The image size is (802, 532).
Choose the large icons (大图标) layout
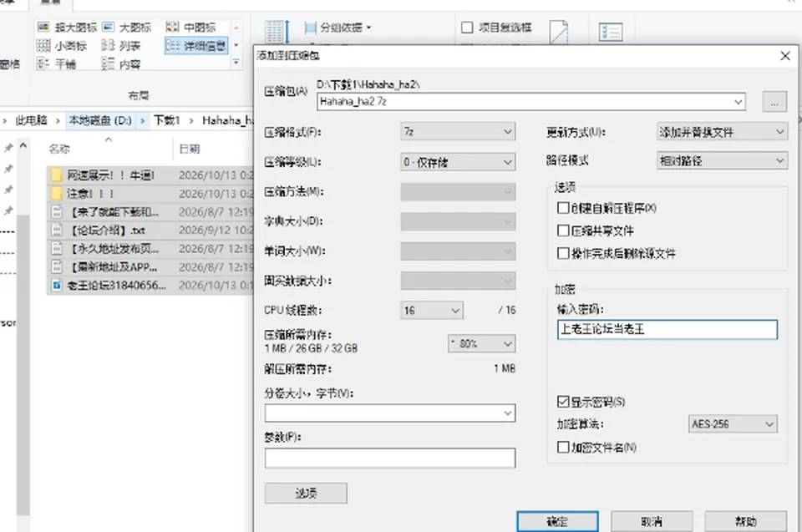tap(127, 27)
